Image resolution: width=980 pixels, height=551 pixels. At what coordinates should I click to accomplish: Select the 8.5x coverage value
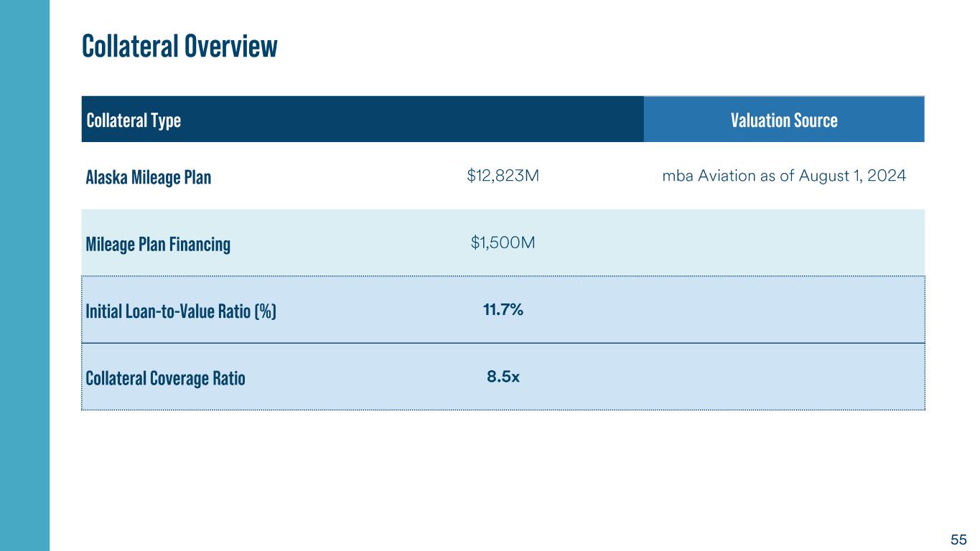point(503,377)
